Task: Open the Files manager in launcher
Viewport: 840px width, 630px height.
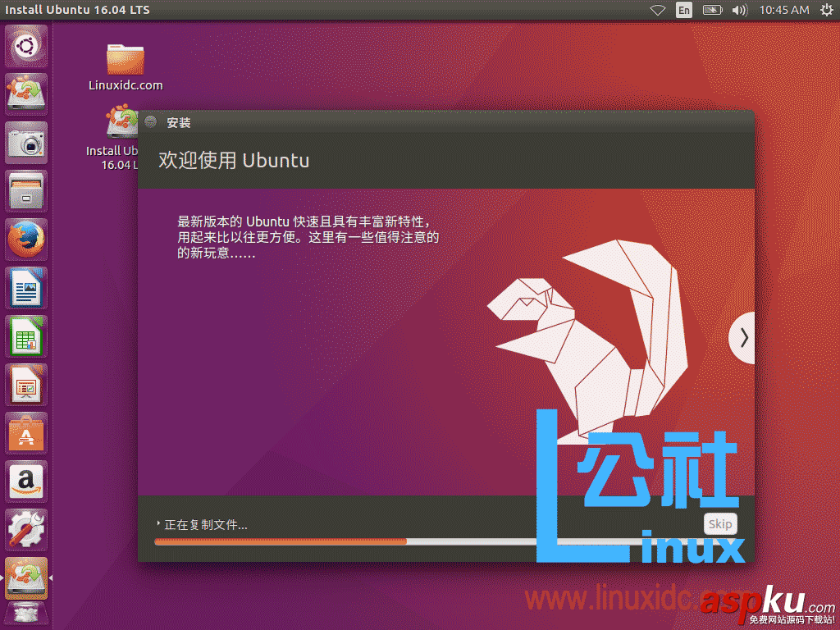Action: click(x=26, y=191)
